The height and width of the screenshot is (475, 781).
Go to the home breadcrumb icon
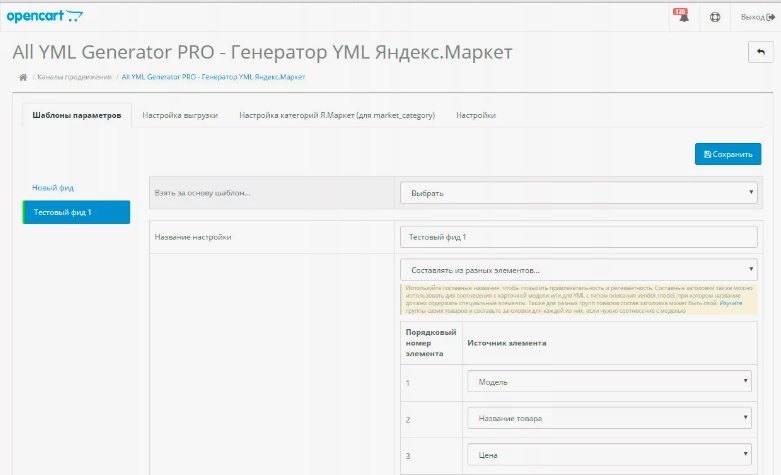23,77
